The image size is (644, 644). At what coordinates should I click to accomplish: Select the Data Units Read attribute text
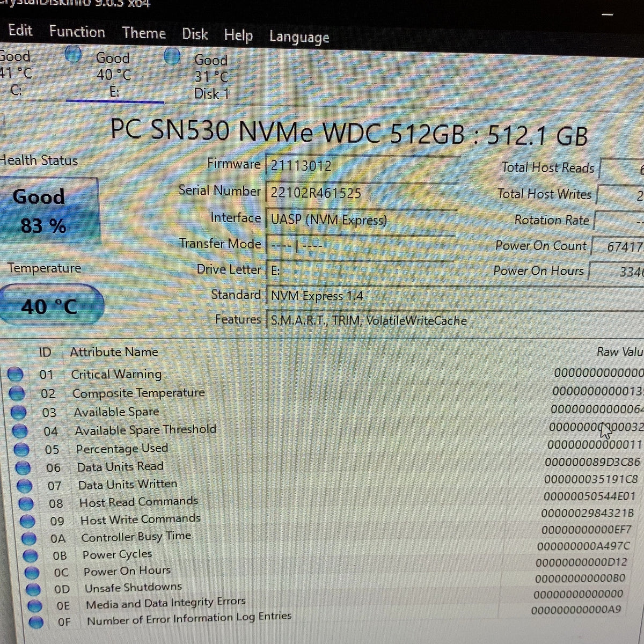[120, 466]
